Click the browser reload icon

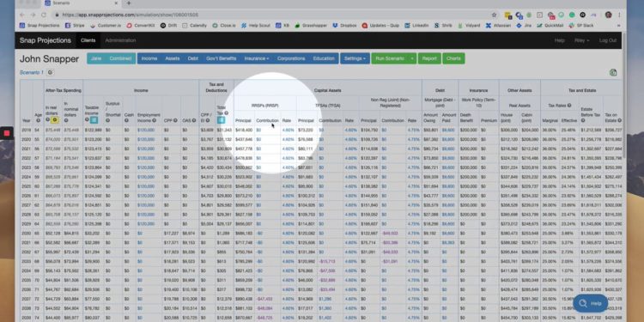(45, 15)
